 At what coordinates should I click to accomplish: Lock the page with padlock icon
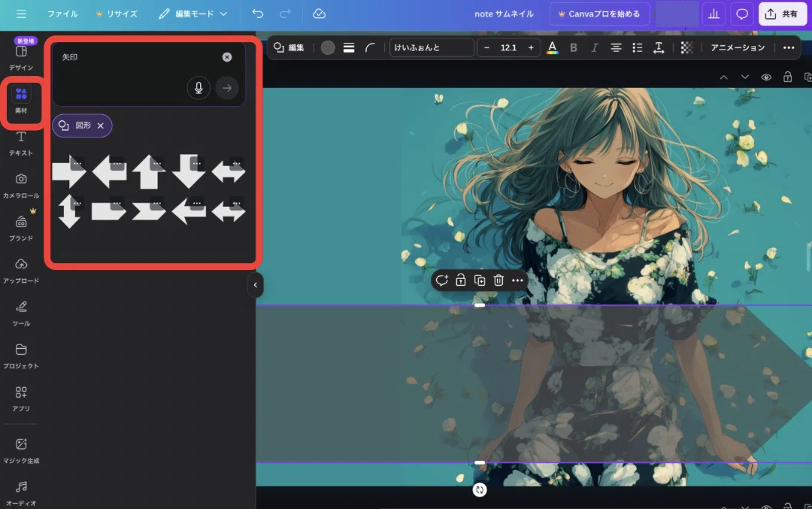click(x=787, y=77)
